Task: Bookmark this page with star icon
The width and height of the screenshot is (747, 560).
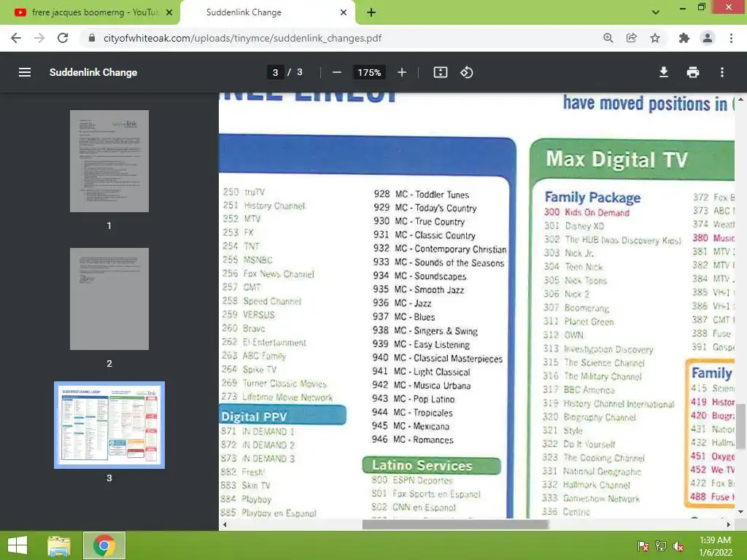Action: (x=655, y=38)
